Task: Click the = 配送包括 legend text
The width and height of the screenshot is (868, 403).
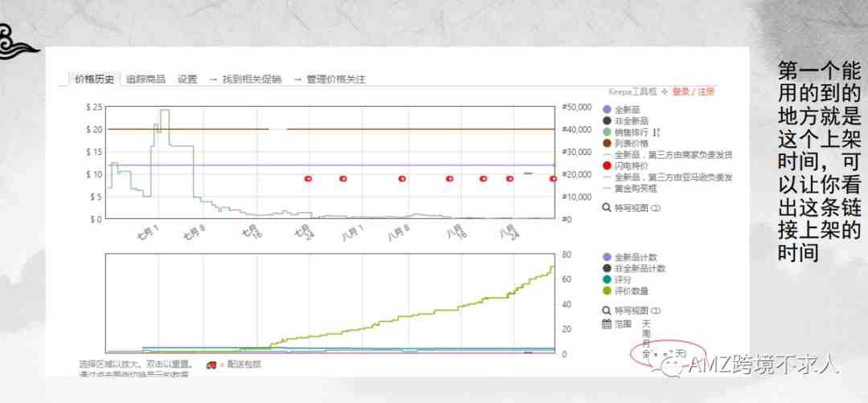Action: tap(240, 364)
